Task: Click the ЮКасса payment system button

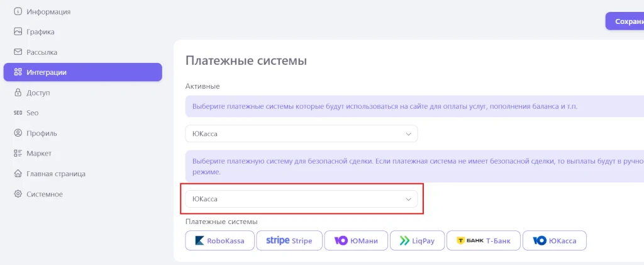Action: [x=554, y=240]
